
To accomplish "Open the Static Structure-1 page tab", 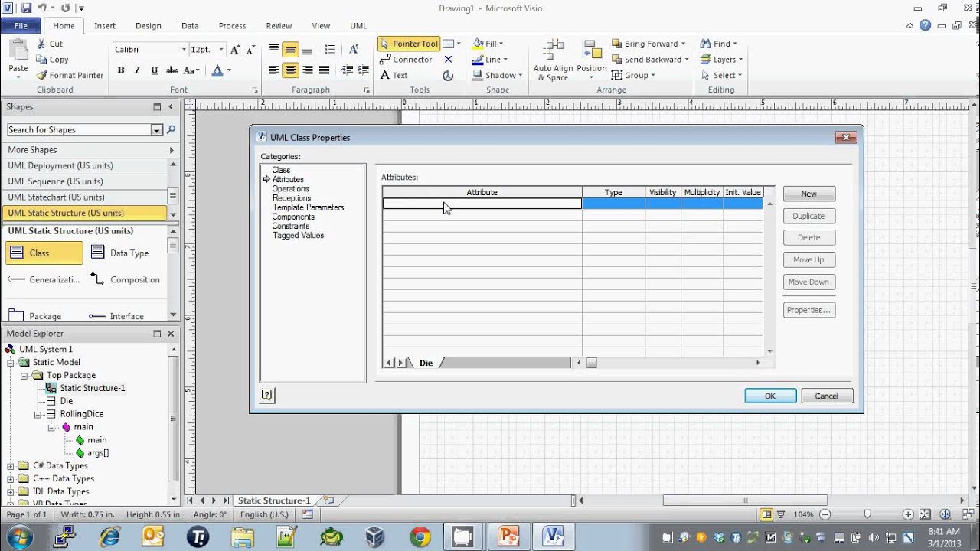I will (274, 500).
